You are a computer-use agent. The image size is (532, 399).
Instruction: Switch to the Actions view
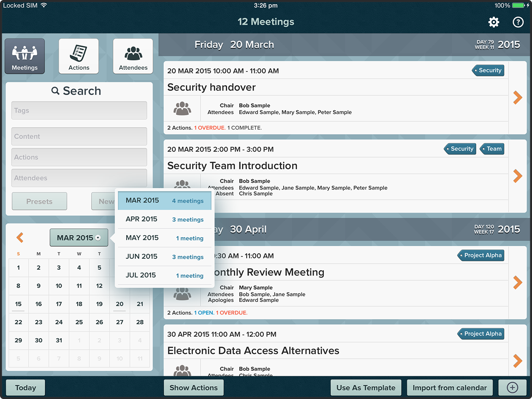[x=79, y=56]
